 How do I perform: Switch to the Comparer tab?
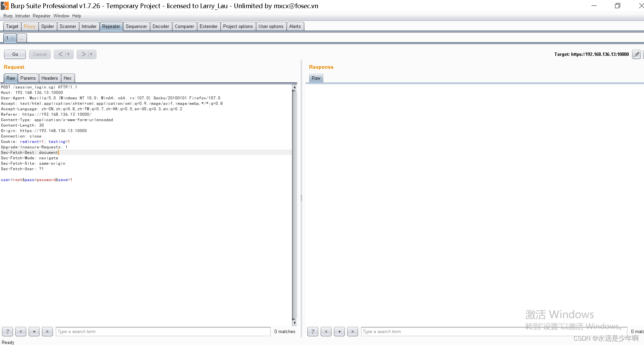(184, 26)
